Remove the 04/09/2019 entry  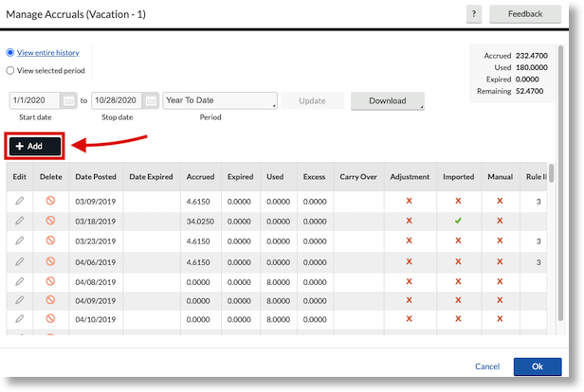50,300
